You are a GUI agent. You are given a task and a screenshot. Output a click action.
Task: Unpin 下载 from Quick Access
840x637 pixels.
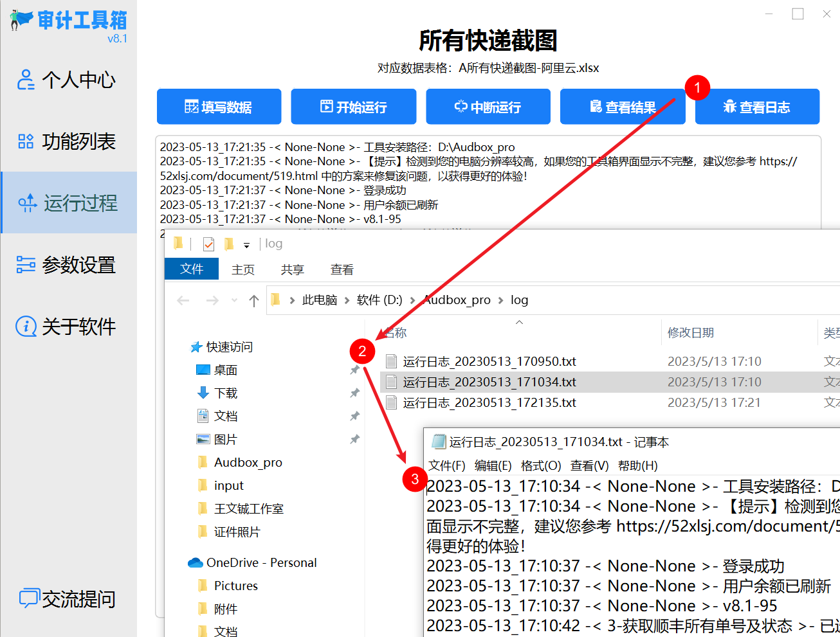[355, 393]
